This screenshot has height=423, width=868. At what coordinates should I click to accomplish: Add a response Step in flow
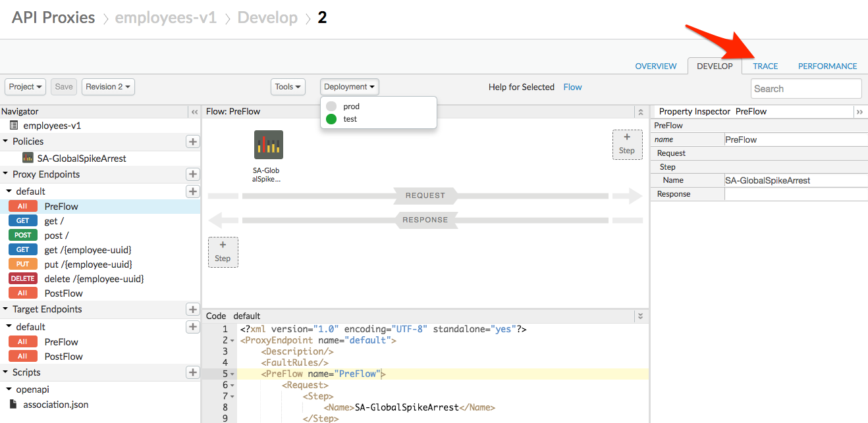click(223, 253)
